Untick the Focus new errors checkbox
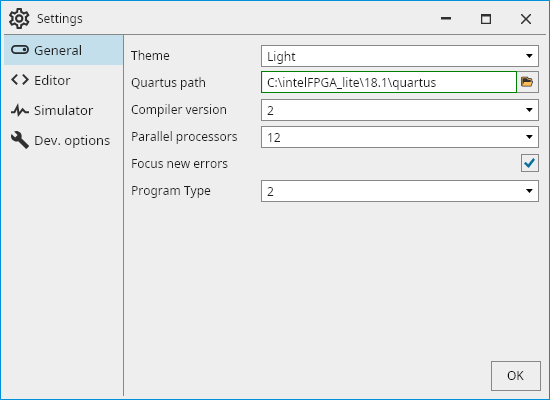The width and height of the screenshot is (550, 400). (529, 163)
